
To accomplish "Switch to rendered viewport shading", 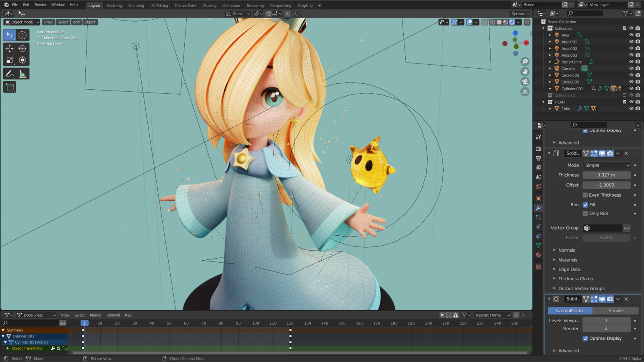I will [512, 22].
